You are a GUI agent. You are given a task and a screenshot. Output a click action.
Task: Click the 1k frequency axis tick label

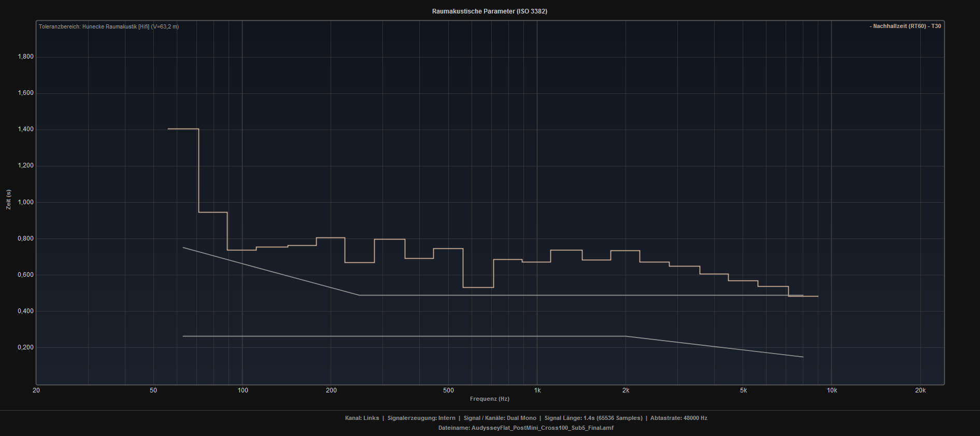pos(537,390)
